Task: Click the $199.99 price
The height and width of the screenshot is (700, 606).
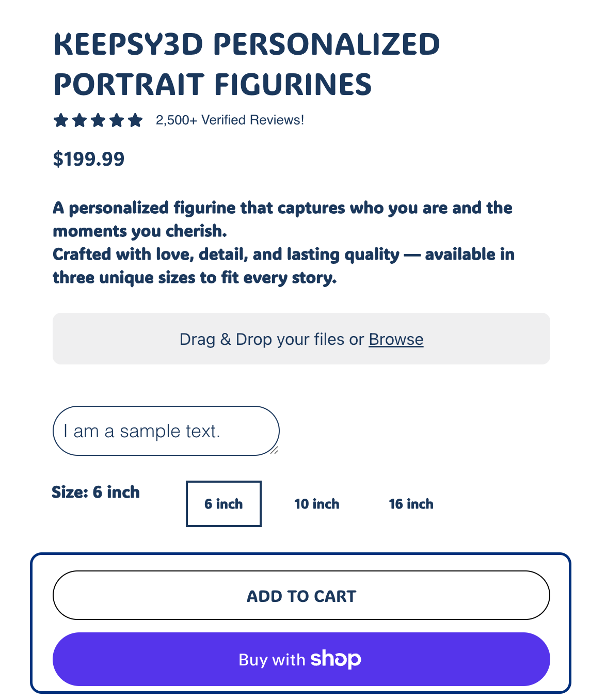Action: 89,159
